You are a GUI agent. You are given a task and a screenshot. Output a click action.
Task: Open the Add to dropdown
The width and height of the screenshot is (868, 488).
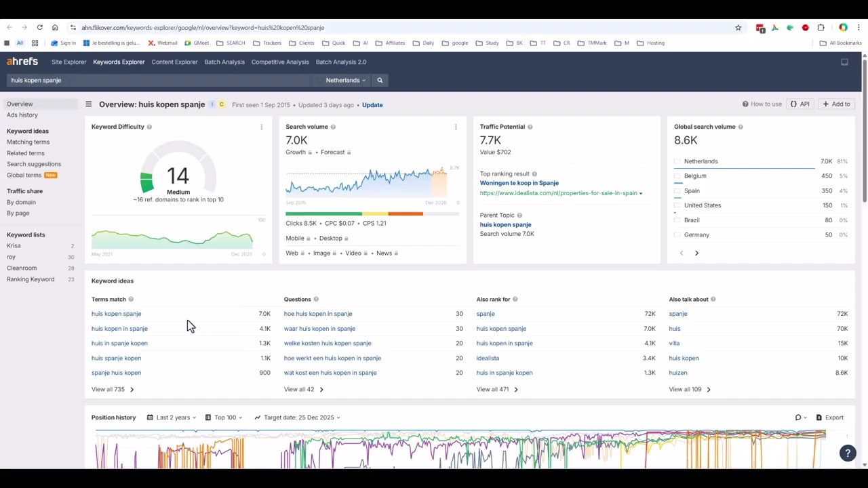click(836, 104)
